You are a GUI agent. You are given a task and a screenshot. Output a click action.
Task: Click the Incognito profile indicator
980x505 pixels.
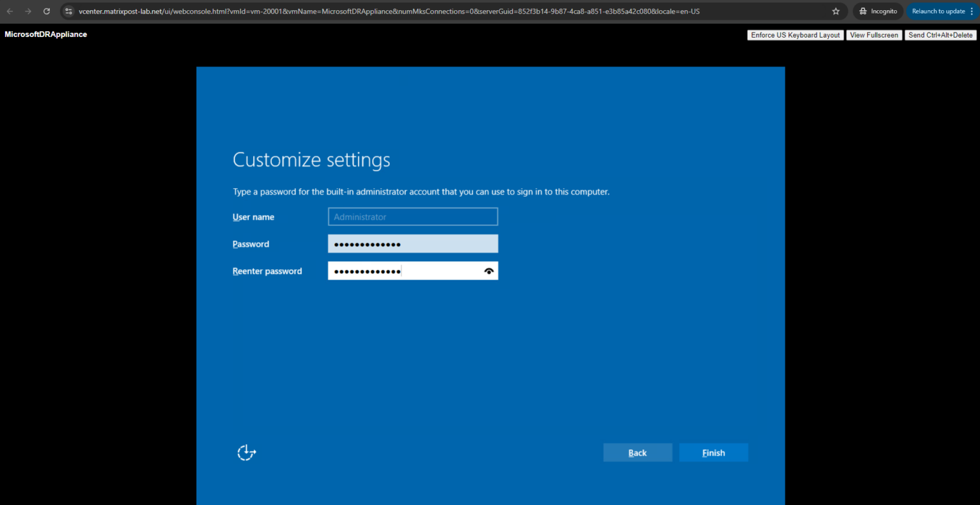[877, 11]
